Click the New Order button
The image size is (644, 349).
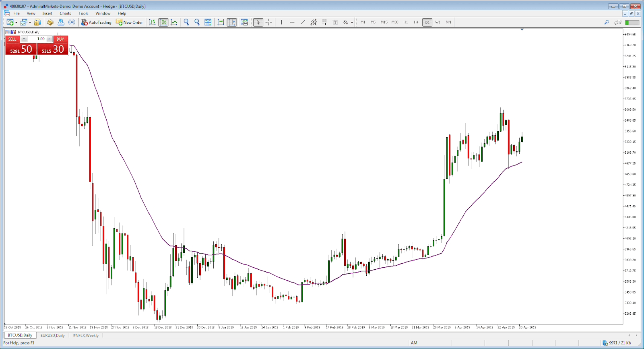(x=129, y=22)
